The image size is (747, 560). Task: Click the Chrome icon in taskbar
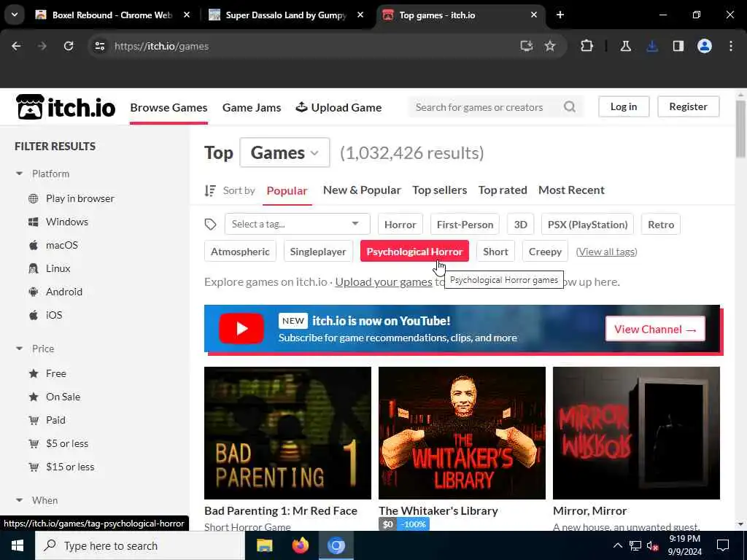(336, 545)
